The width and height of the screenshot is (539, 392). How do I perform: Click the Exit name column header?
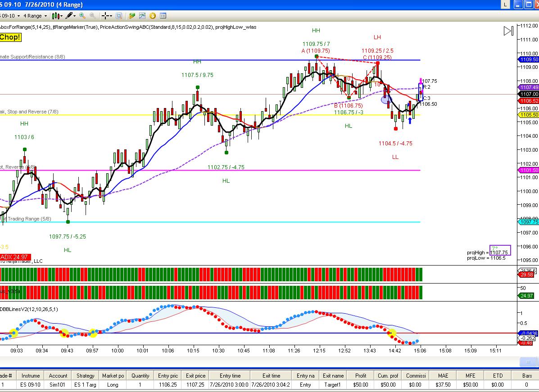pos(333,375)
